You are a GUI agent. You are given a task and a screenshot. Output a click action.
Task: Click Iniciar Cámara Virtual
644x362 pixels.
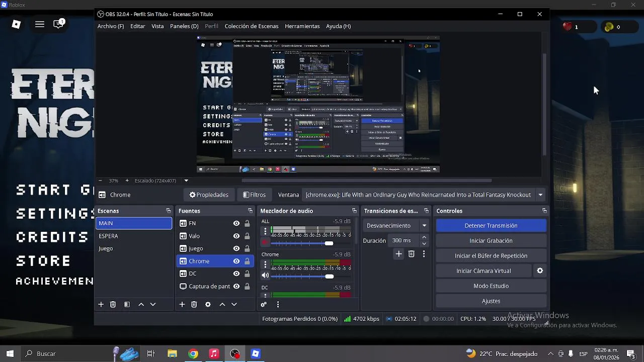tap(484, 270)
